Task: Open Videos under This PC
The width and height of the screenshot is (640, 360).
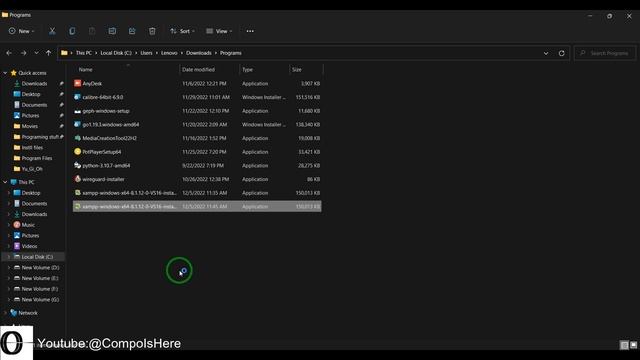Action: (x=29, y=246)
